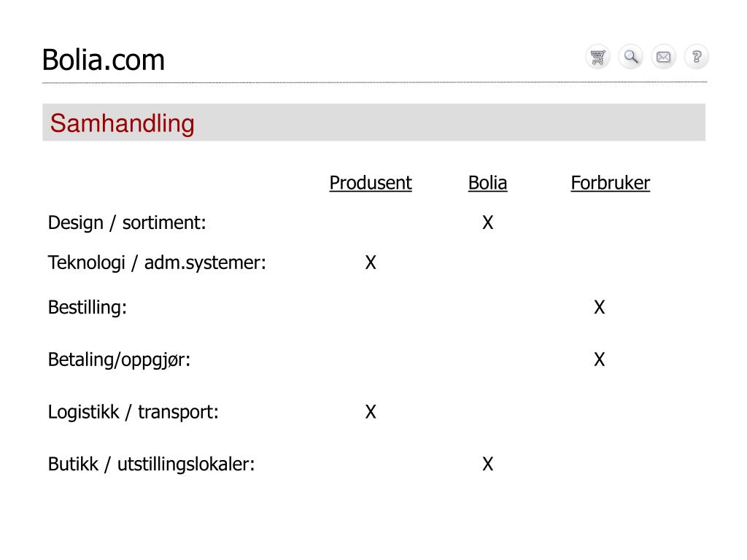Click the X mark in the Teknologi / adm.systemer row

(x=371, y=262)
